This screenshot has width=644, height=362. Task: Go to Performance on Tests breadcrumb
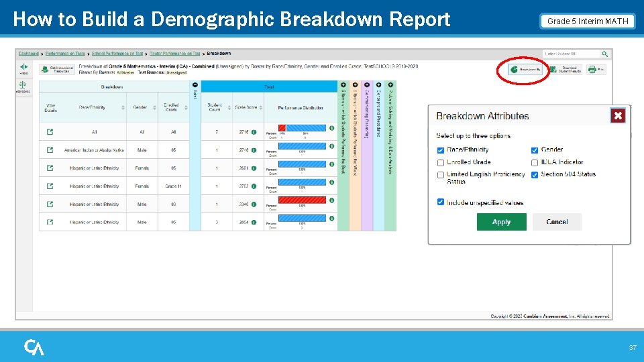coord(65,54)
